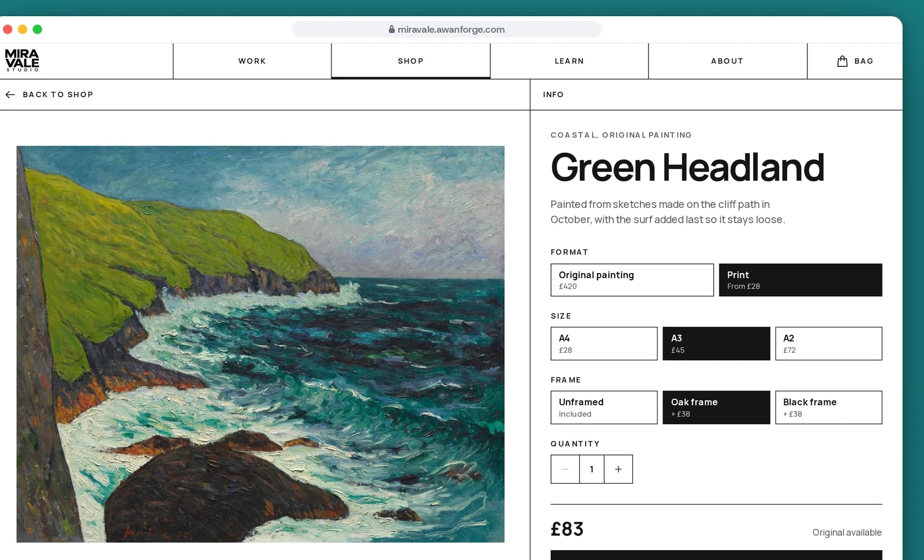Increase quantity with the plus button
Screen dimensions: 924x560
[619, 469]
